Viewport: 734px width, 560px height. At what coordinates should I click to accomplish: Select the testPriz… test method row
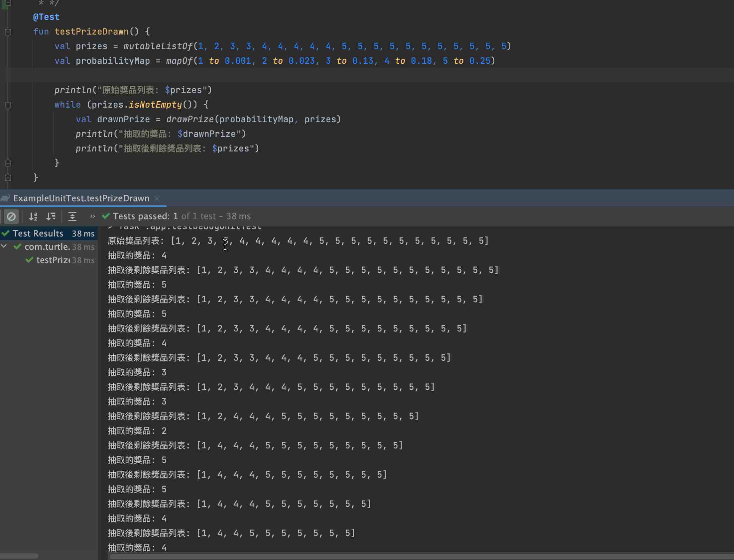click(49, 260)
